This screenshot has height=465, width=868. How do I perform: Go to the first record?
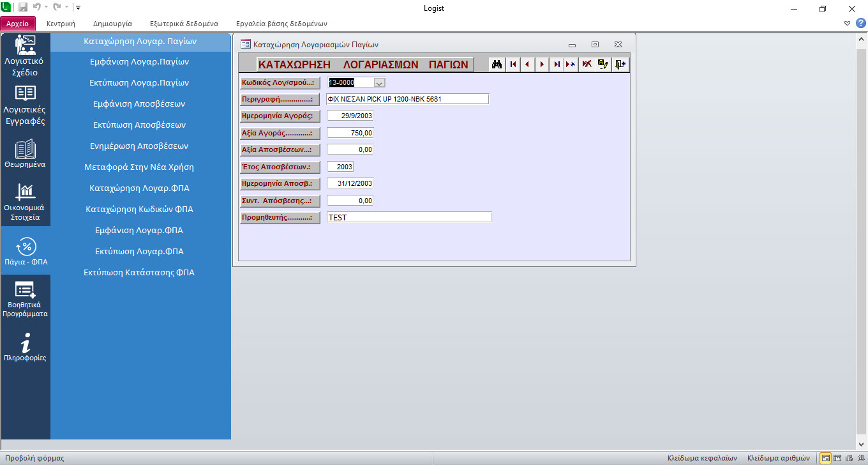click(513, 65)
